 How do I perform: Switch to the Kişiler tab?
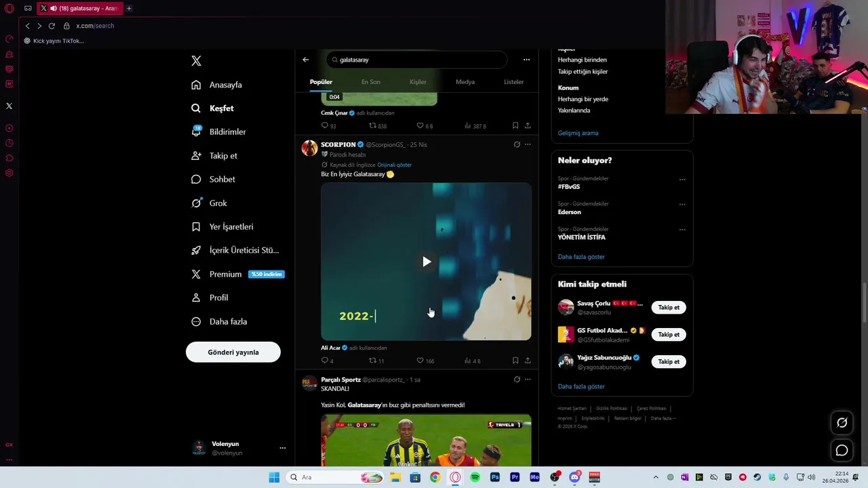click(x=418, y=82)
